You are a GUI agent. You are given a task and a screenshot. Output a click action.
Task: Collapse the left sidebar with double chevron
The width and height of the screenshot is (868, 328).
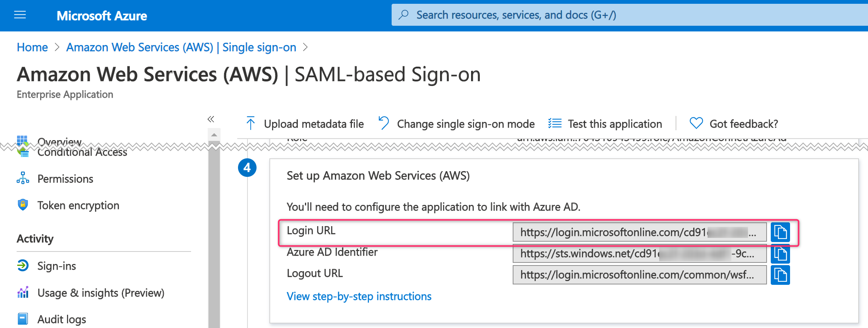211,119
